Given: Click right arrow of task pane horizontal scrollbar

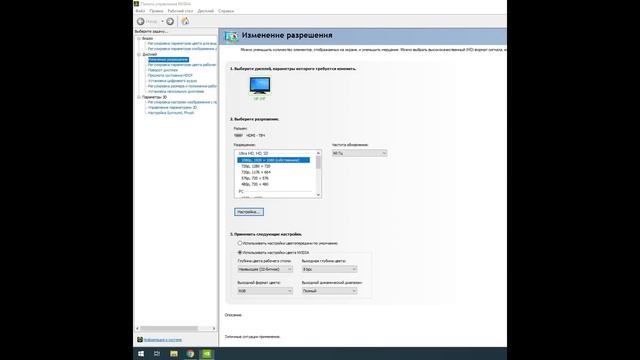Looking at the screenshot, I should tap(213, 328).
